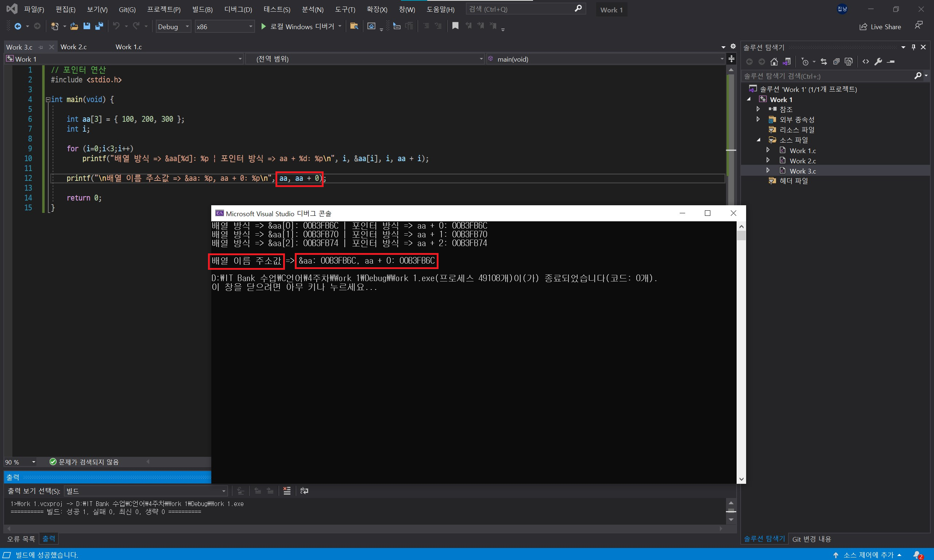Click the Save All toolbar icon
This screenshot has height=560, width=934.
[x=99, y=26]
